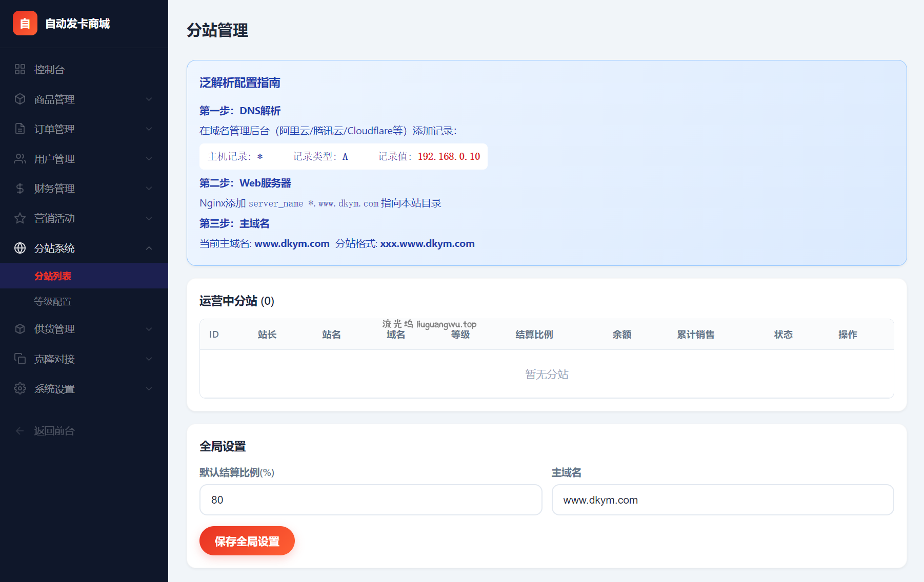Screen dimensions: 924x582
Task: Click the 用户管理 people icon
Action: [20, 159]
